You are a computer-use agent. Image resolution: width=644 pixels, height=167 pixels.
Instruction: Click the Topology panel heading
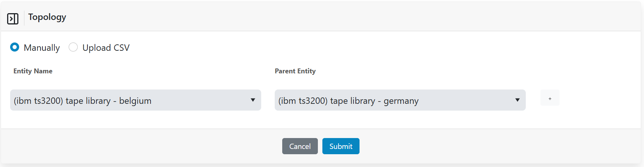[x=47, y=17]
